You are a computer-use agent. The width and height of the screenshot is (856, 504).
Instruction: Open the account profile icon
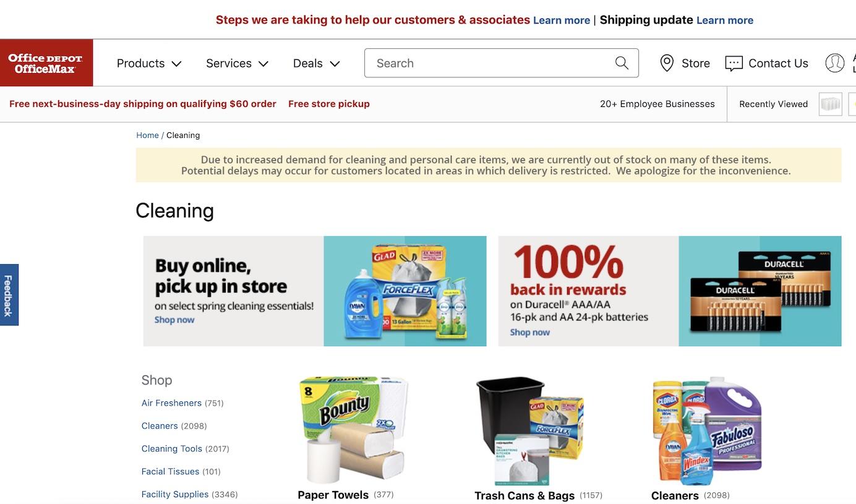(x=835, y=63)
